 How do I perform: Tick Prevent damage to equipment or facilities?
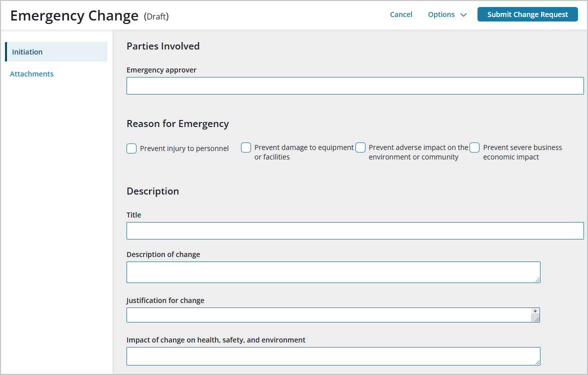coord(246,148)
